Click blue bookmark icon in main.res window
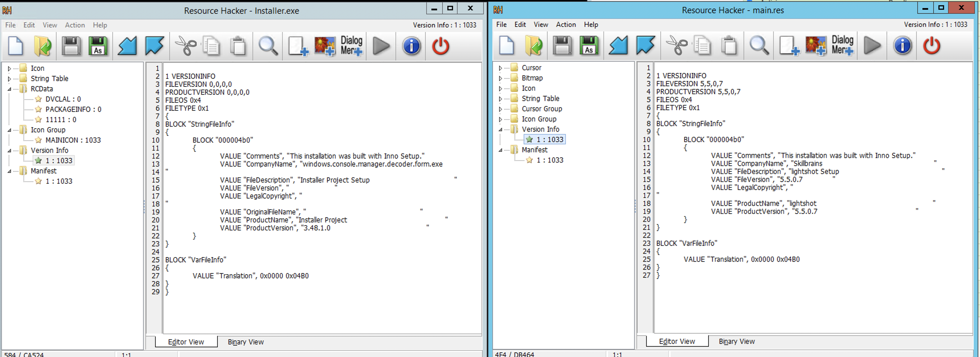Screen dimensions: 980x357 point(646,46)
